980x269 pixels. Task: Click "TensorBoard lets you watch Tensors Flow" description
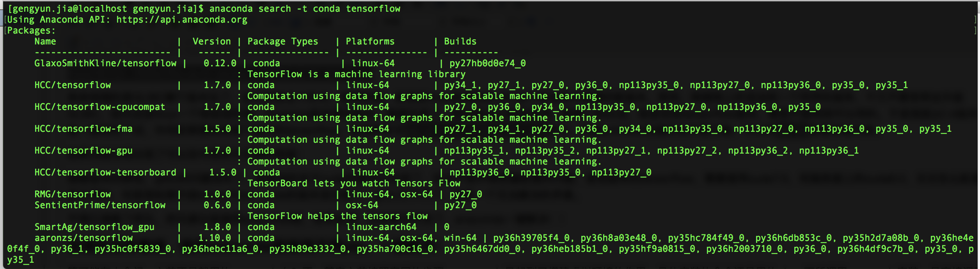(x=354, y=183)
